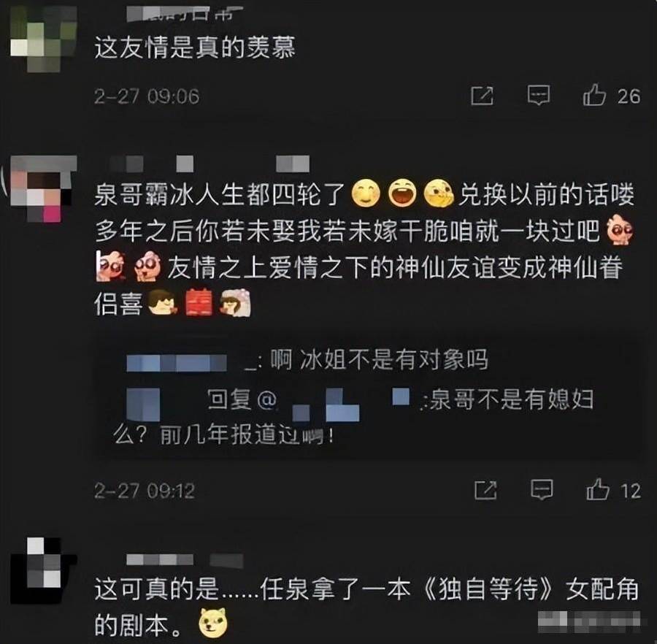Tap the laughing face emoji
The width and height of the screenshot is (657, 644).
402,193
